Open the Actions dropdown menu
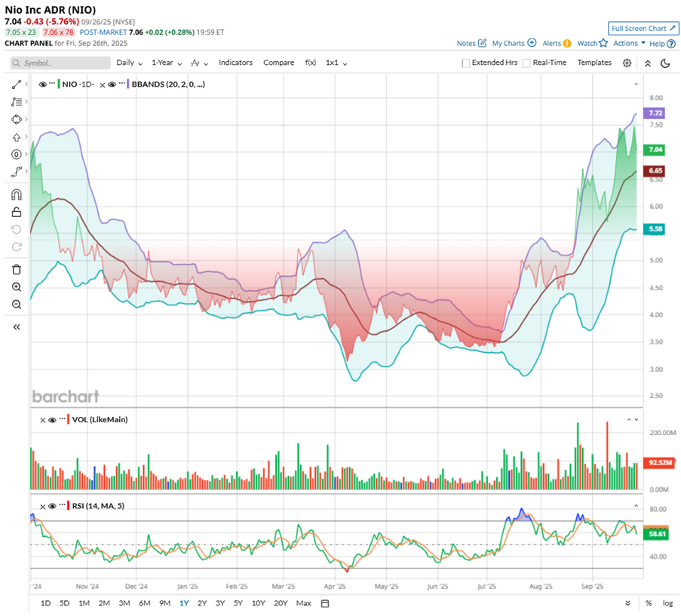This screenshot has width=681, height=616. click(629, 44)
